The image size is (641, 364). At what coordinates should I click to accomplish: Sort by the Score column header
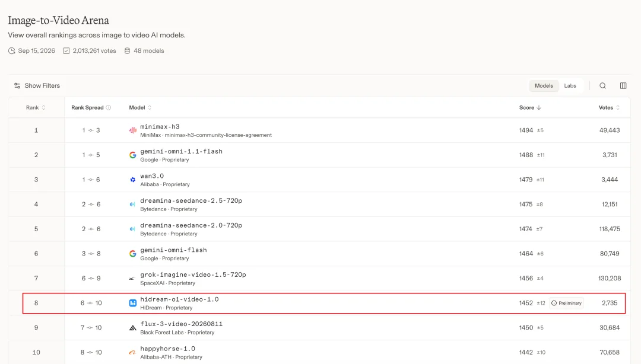coord(530,108)
